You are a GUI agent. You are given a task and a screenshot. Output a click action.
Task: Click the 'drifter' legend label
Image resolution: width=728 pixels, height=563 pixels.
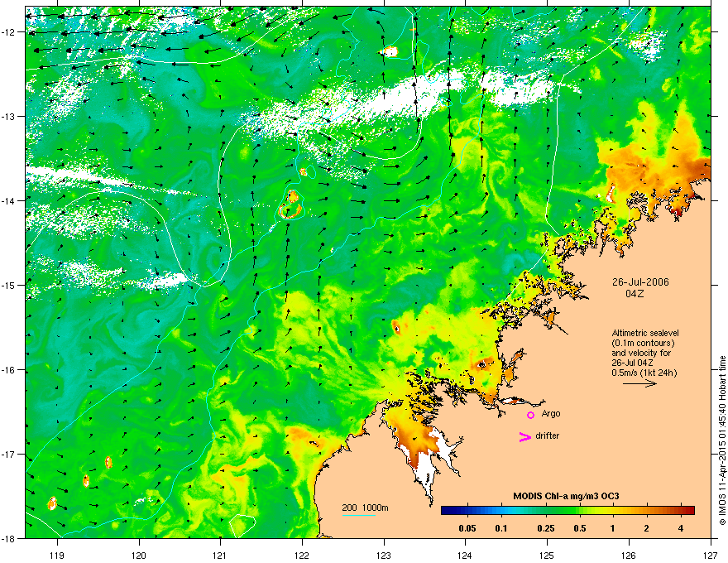[548, 435]
